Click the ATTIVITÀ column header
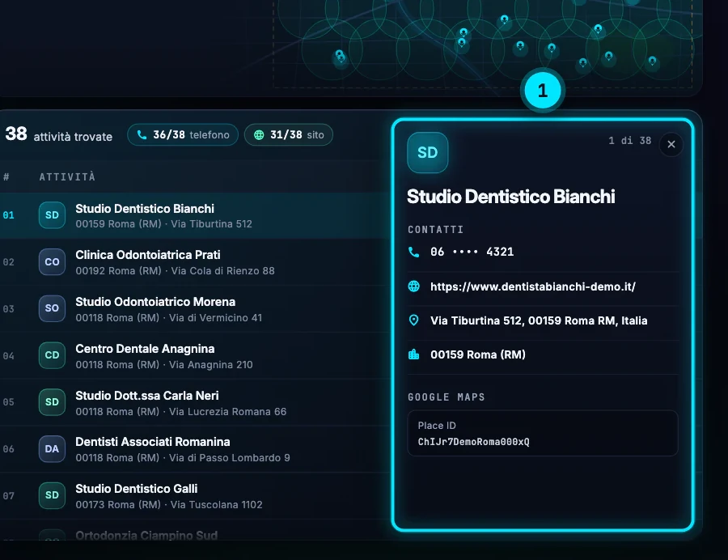728x560 pixels. 67,177
